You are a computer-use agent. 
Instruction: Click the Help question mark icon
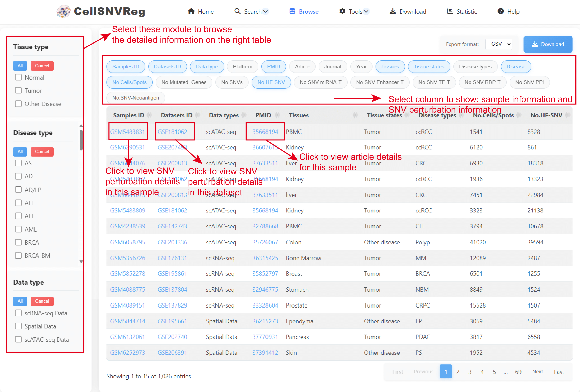[501, 11]
